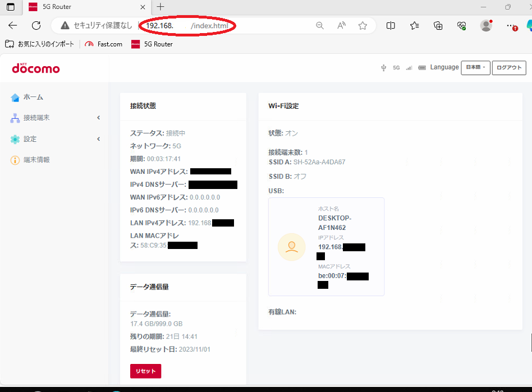Open browser collections icon

438,26
